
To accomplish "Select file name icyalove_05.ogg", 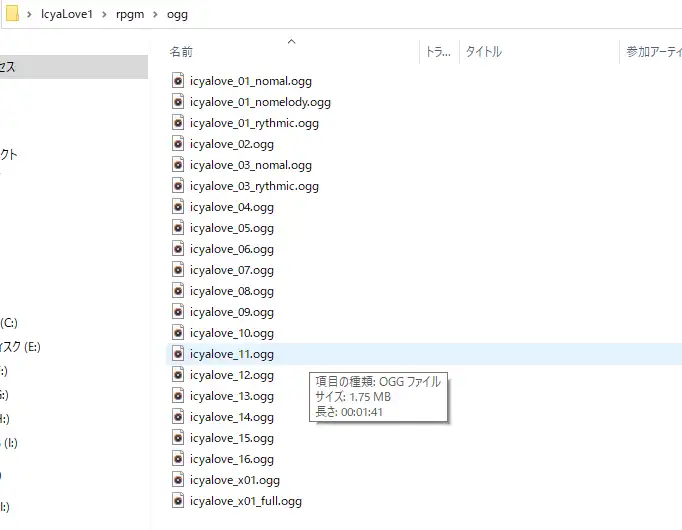I will tap(231, 228).
